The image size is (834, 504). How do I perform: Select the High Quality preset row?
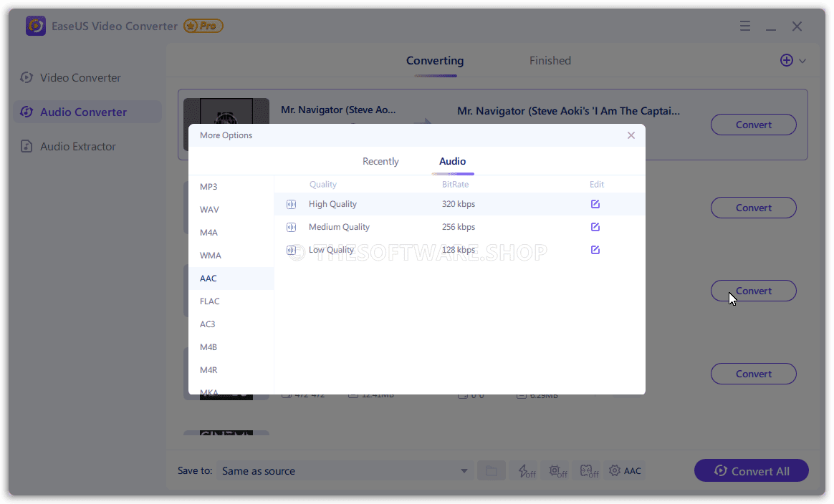pos(459,204)
